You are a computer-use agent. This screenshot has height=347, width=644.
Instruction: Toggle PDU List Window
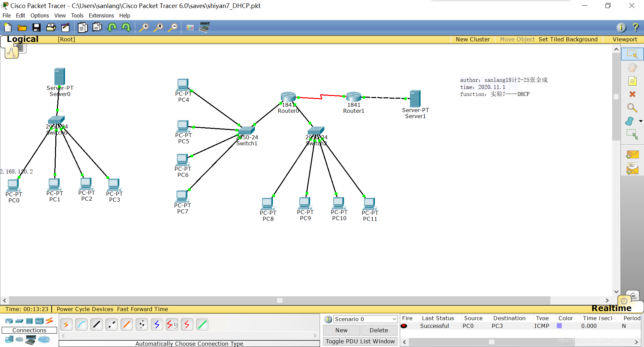click(360, 341)
